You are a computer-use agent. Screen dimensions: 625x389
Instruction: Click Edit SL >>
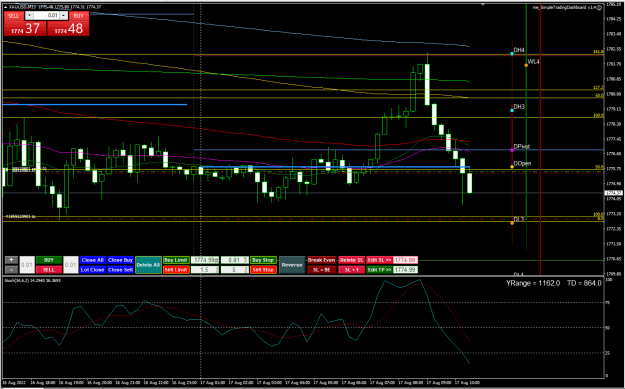point(379,260)
